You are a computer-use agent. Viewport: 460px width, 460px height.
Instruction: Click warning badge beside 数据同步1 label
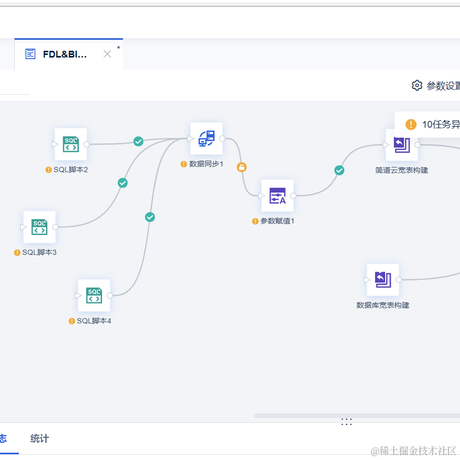point(184,164)
